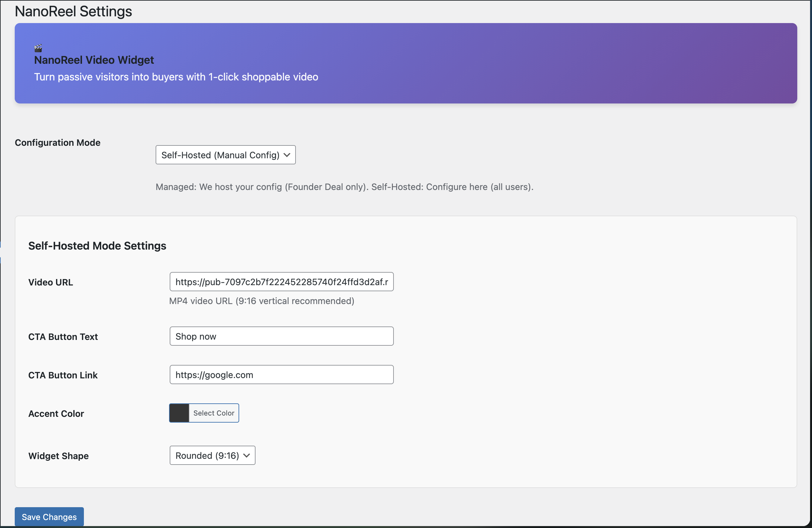The image size is (812, 528).
Task: Select the https://google.com link text
Action: tap(214, 375)
